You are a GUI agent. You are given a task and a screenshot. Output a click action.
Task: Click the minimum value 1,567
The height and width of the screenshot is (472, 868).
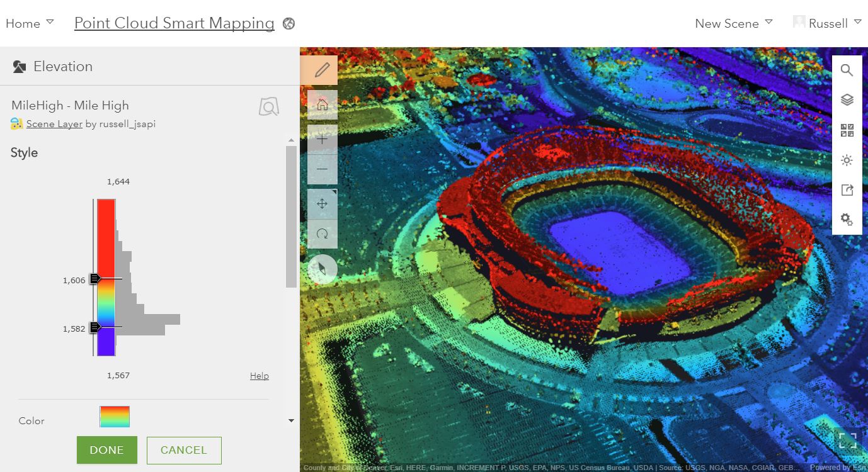[118, 376]
